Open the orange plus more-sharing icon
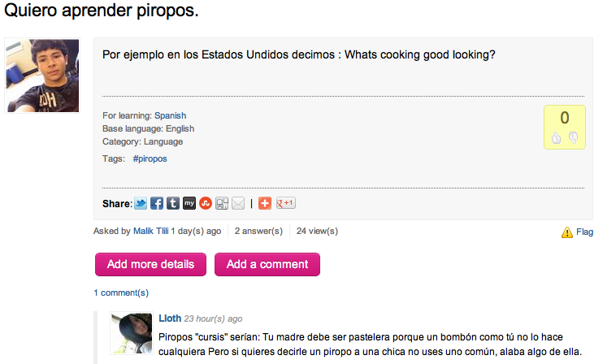Screen dimensions: 603x364 click(264, 203)
